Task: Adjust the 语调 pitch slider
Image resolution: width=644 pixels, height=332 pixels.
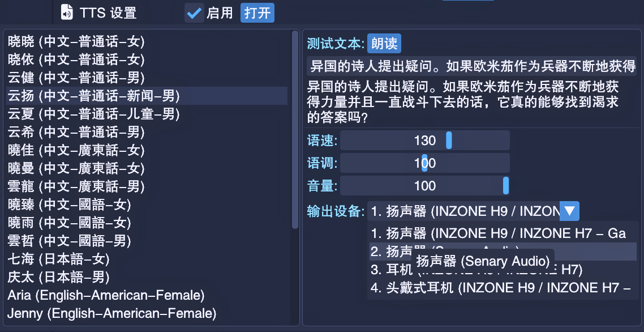Action: tap(424, 163)
